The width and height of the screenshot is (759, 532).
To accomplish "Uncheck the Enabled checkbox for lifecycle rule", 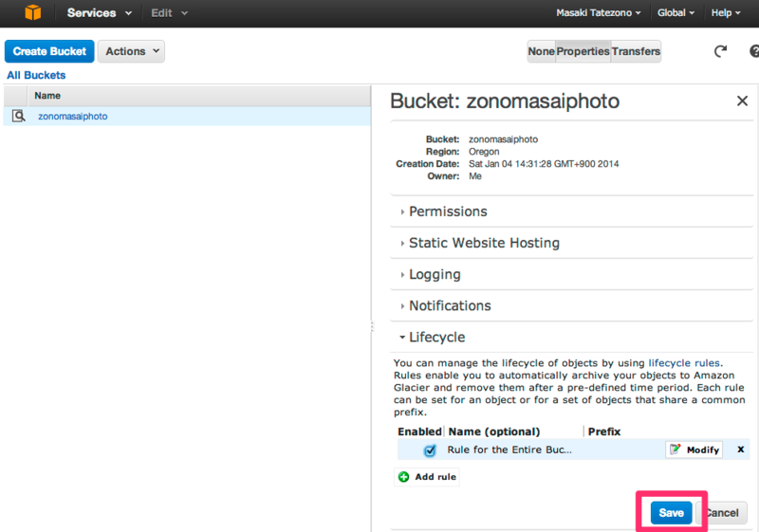I will tap(430, 450).
